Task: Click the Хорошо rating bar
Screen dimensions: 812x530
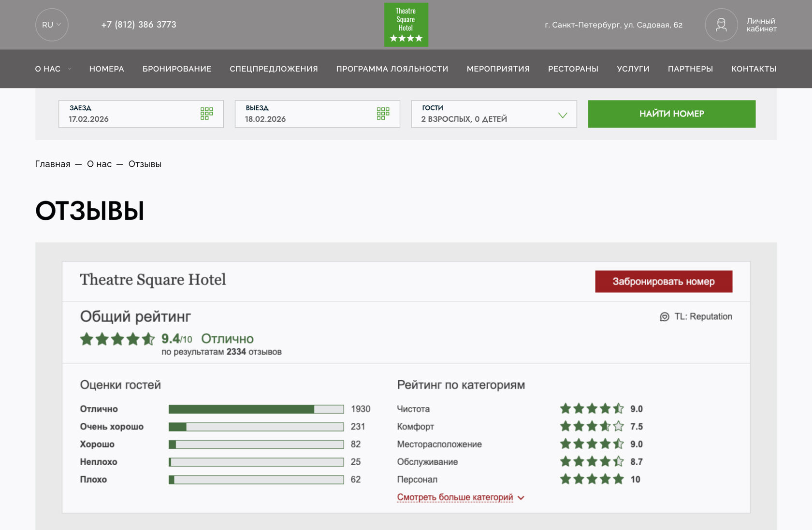Action: pyautogui.click(x=256, y=444)
